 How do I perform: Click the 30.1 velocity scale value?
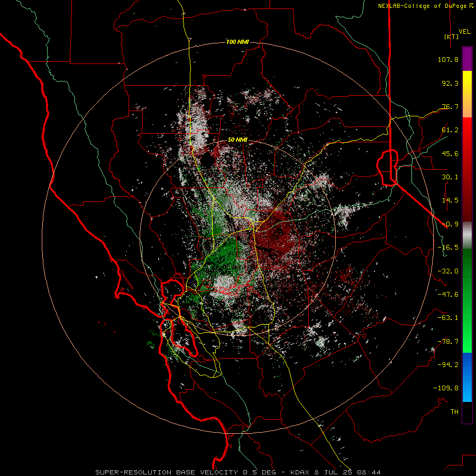[x=450, y=177]
